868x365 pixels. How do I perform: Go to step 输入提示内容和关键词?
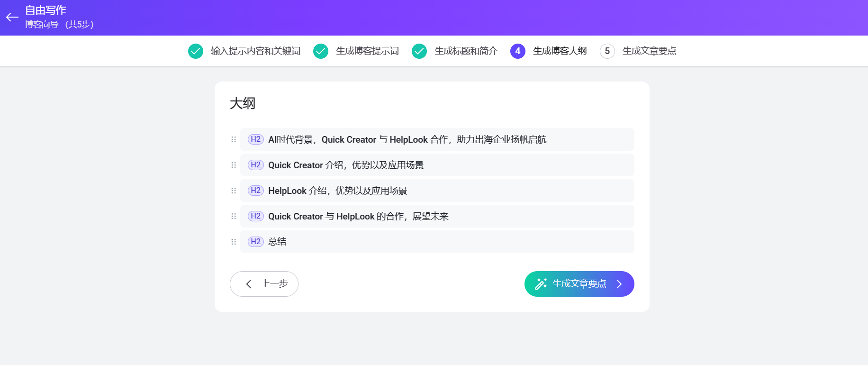point(256,51)
